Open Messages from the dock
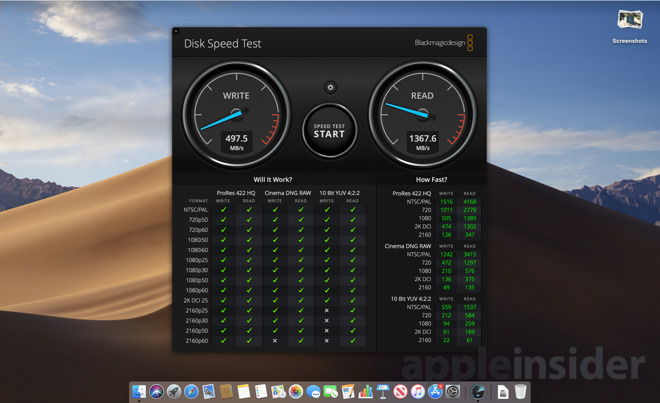The width and height of the screenshot is (660, 403). (313, 392)
